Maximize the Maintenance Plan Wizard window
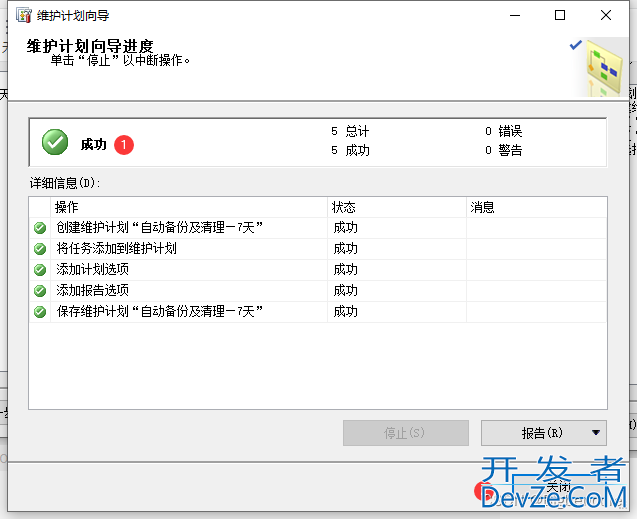This screenshot has height=519, width=637. coord(560,15)
